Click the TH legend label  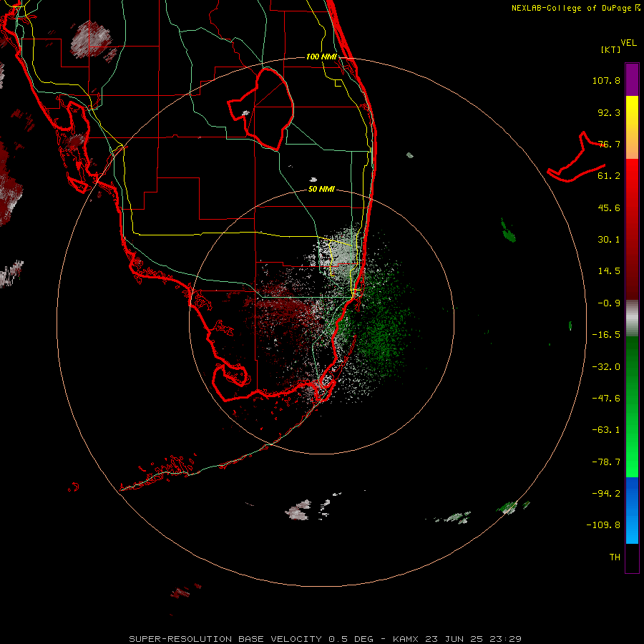615,557
